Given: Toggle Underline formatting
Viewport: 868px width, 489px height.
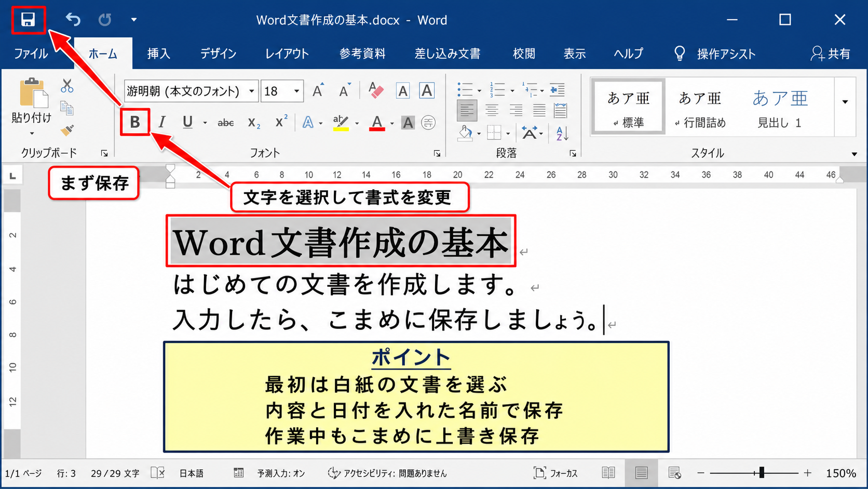Looking at the screenshot, I should pyautogui.click(x=187, y=122).
